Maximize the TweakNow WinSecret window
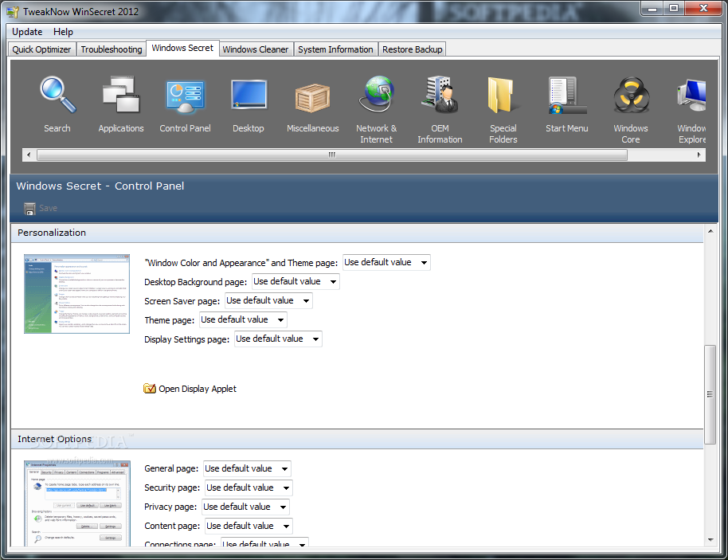The height and width of the screenshot is (560, 728). click(674, 8)
